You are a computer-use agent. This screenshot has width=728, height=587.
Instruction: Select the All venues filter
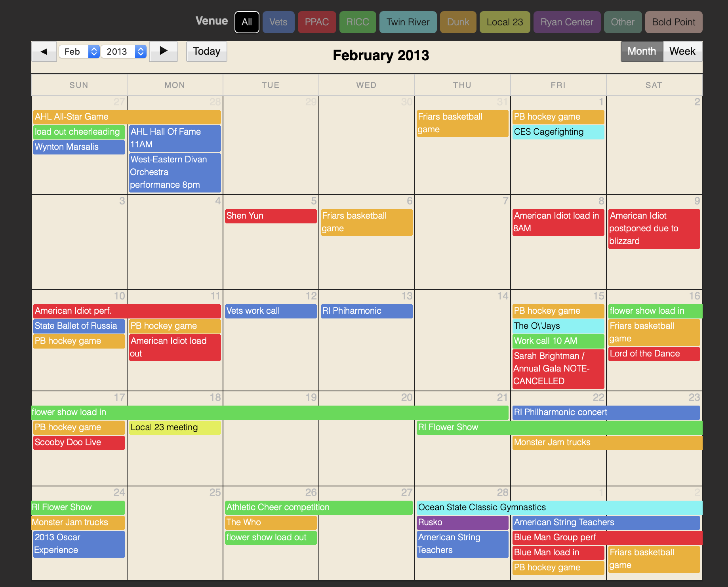[x=247, y=22]
